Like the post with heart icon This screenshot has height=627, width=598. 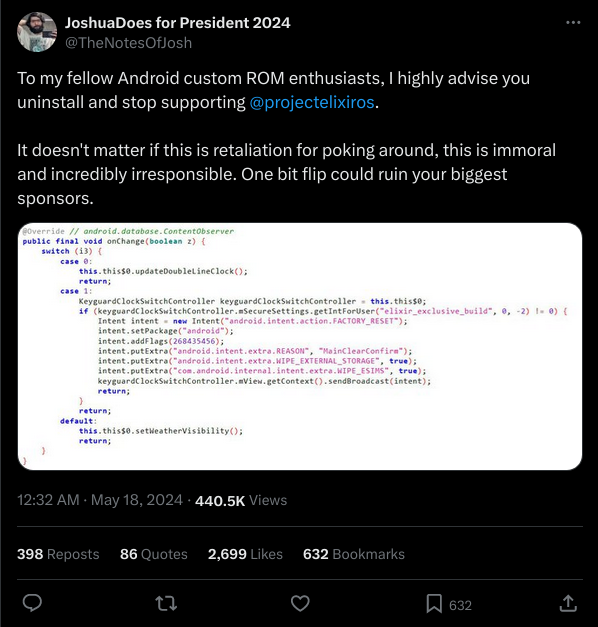tap(300, 603)
